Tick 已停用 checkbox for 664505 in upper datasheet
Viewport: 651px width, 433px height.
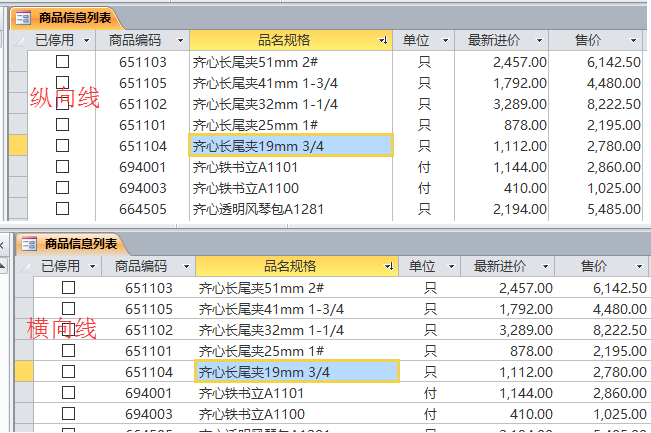point(62,208)
